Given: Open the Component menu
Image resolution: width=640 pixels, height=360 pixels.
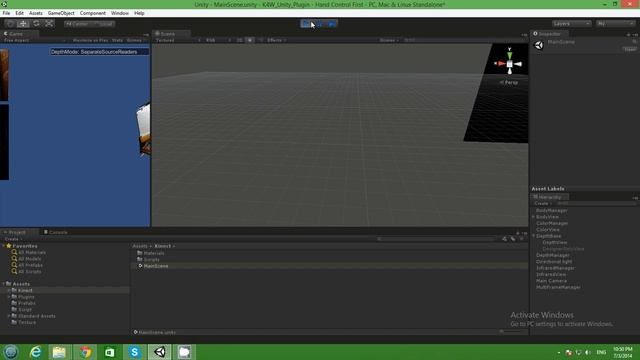Looking at the screenshot, I should (93, 13).
